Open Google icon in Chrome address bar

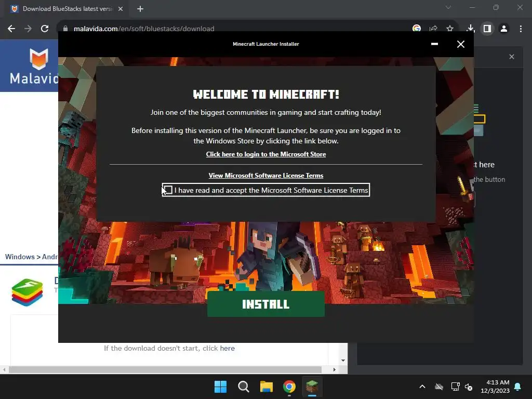click(x=417, y=29)
